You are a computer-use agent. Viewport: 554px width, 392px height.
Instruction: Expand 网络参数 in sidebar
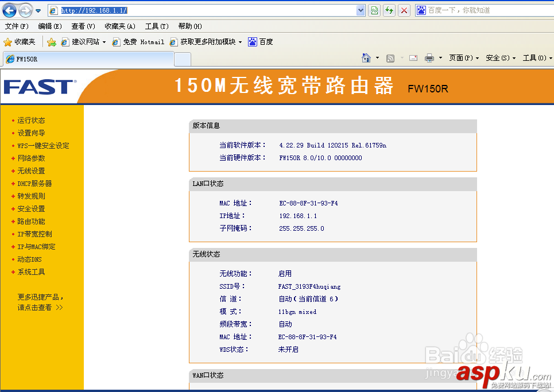click(31, 158)
